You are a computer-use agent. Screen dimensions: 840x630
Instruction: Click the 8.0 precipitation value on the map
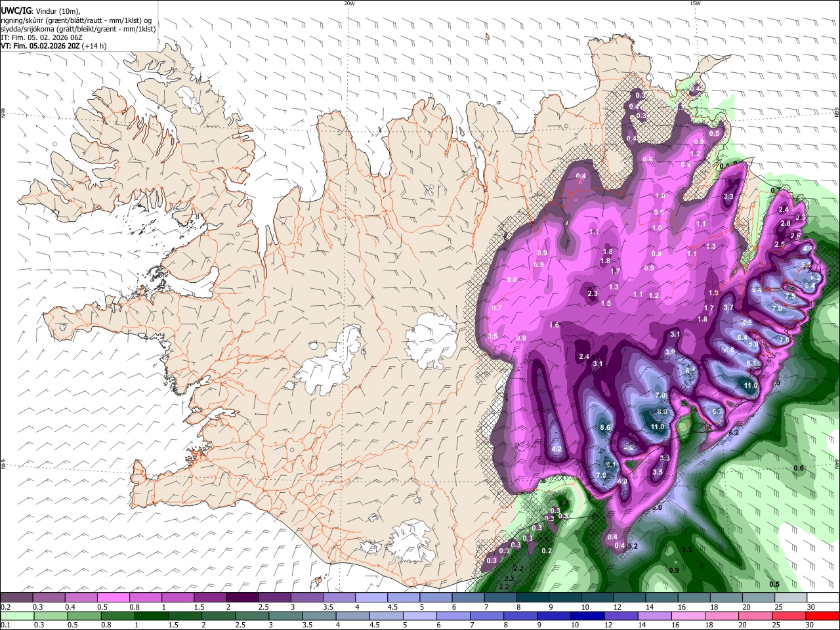click(662, 412)
